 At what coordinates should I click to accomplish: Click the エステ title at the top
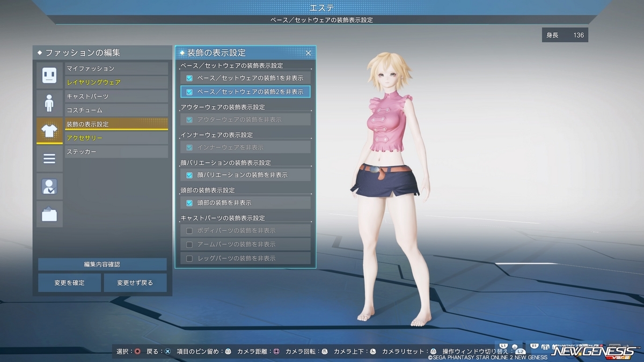point(322,8)
